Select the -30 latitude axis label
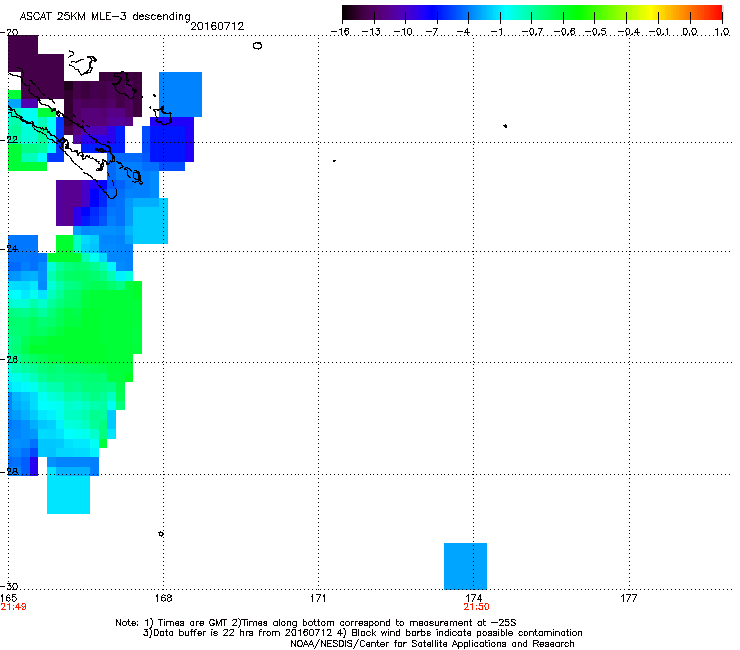Screen dimensions: 740x650 click(x=9, y=586)
